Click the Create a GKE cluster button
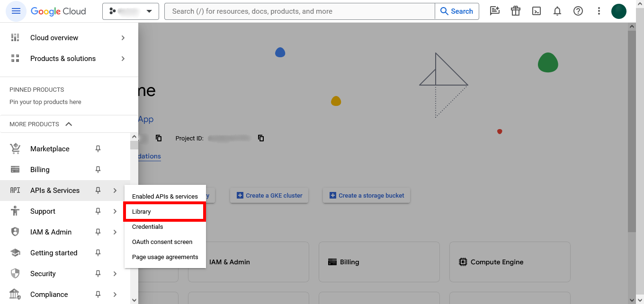Viewport: 644px width, 304px height. [x=269, y=195]
